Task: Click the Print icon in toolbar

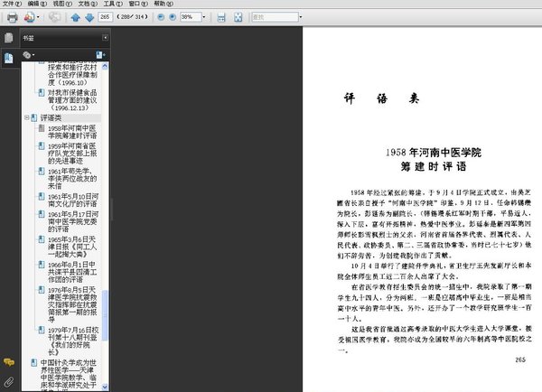Action: point(13,17)
